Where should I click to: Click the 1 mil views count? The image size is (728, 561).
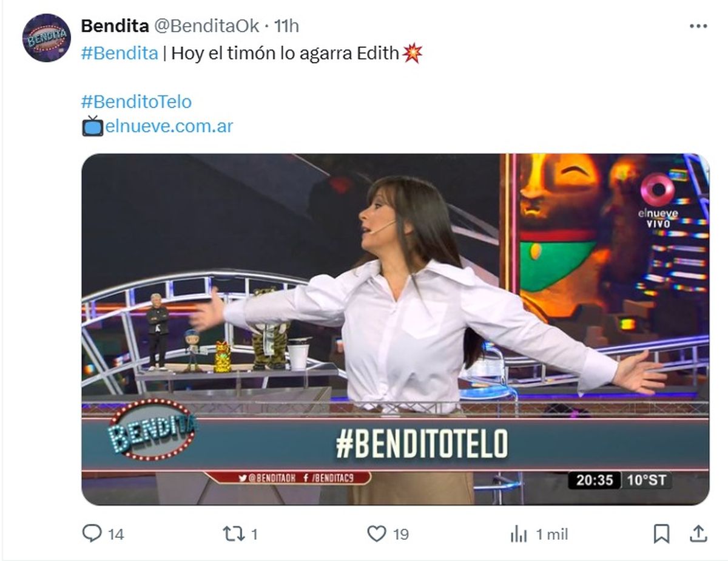(x=552, y=534)
